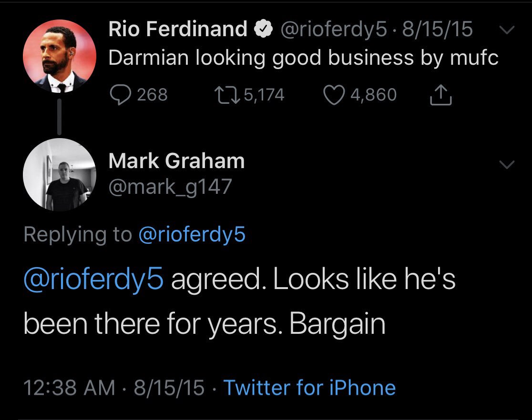Open the @mark_g147 handle
The image size is (532, 420).
[170, 186]
